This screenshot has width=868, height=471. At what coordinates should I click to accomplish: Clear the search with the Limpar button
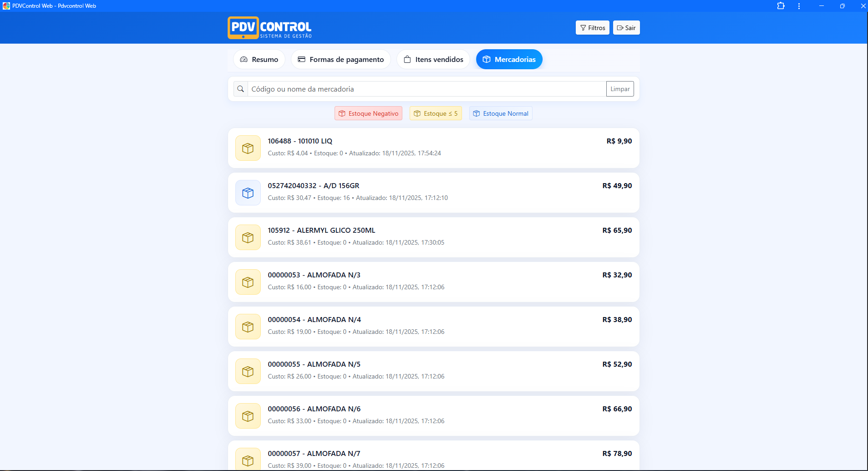620,89
